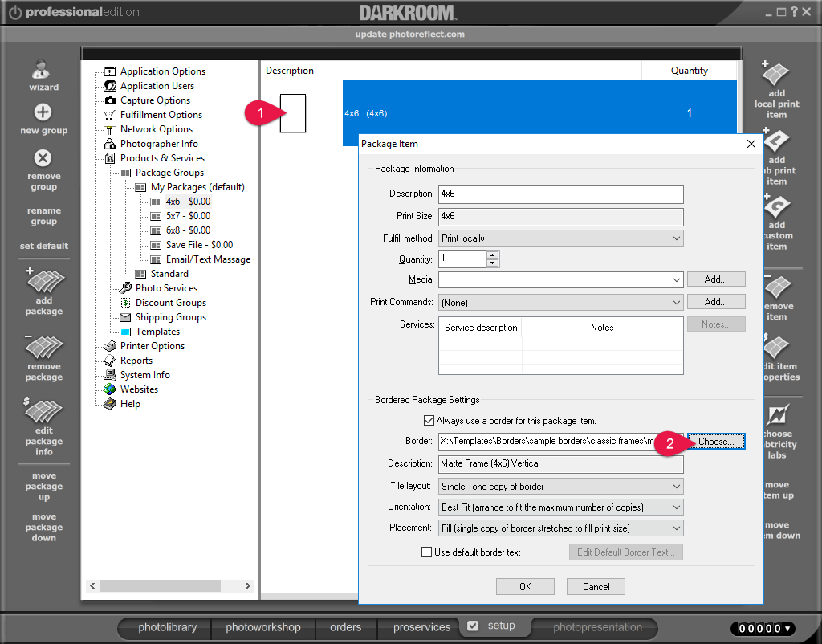The height and width of the screenshot is (644, 822).
Task: Select the Standard package group
Action: click(169, 274)
